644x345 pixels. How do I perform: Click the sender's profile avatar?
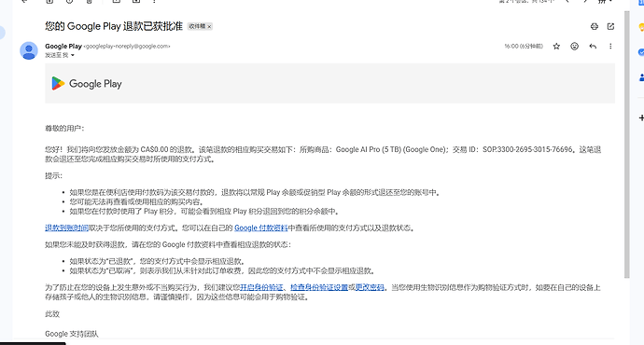[29, 51]
